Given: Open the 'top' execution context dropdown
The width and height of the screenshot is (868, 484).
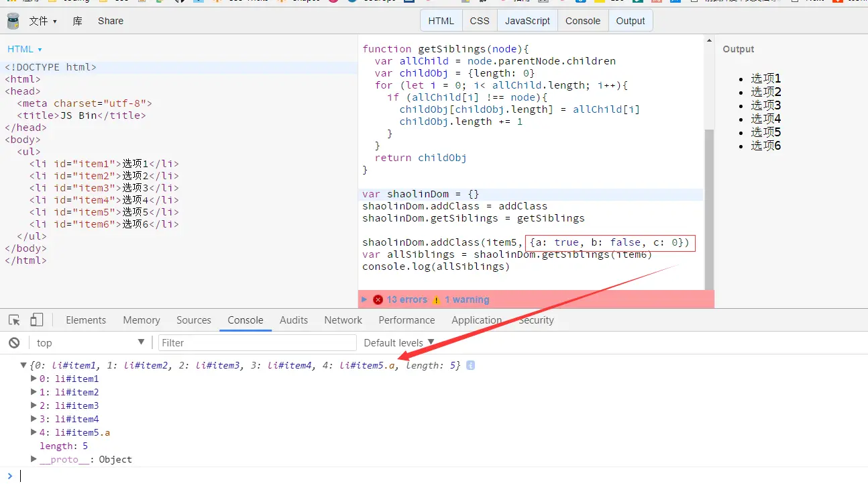Looking at the screenshot, I should click(x=91, y=343).
